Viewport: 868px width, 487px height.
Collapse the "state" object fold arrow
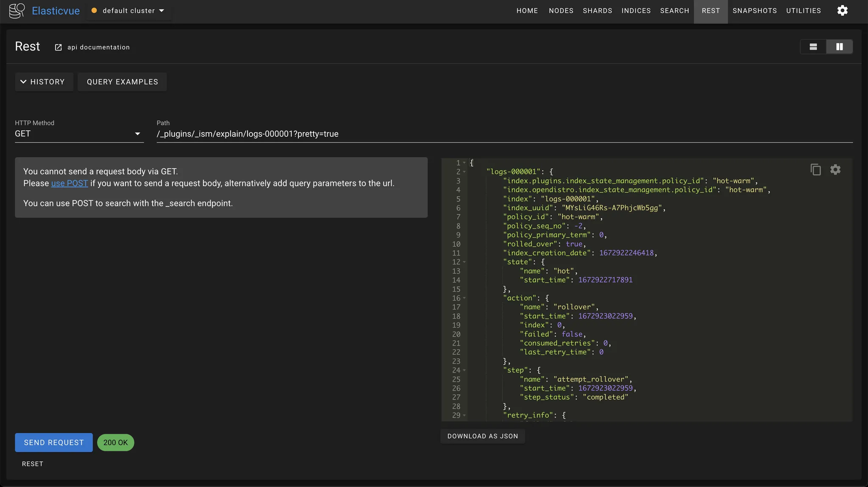point(465,262)
